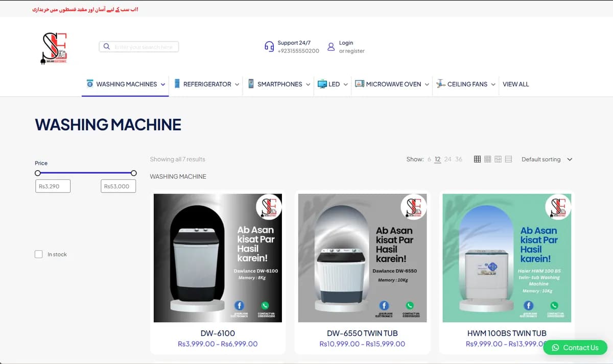Click the LED monitor category icon
The height and width of the screenshot is (364, 613).
[322, 84]
